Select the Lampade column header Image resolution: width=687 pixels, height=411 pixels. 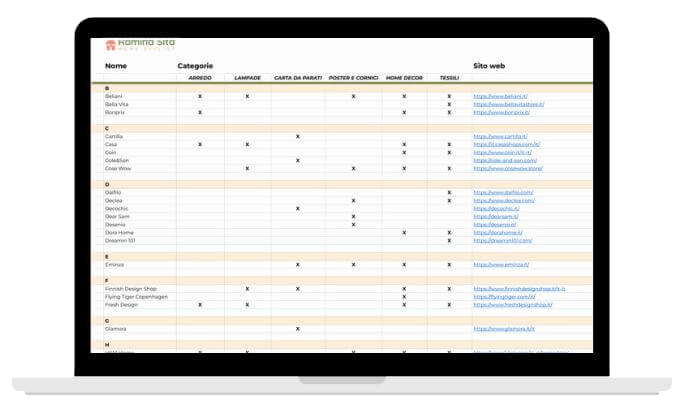pos(247,78)
